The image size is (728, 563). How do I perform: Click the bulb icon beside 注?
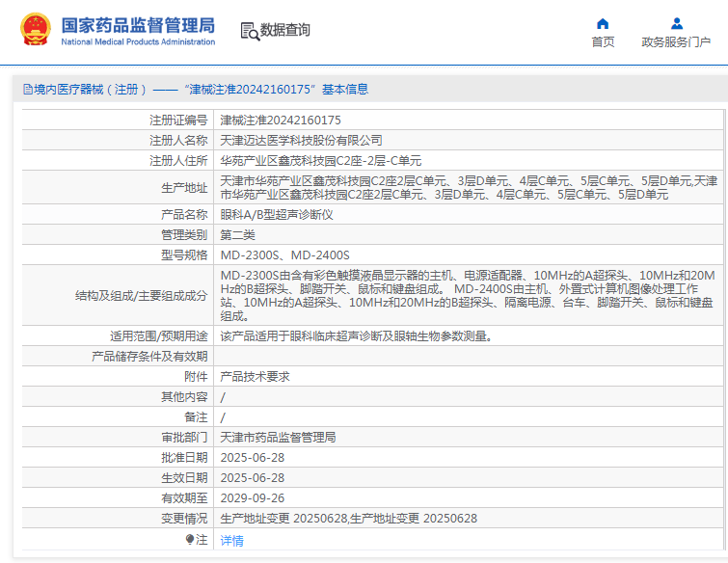pos(190,540)
